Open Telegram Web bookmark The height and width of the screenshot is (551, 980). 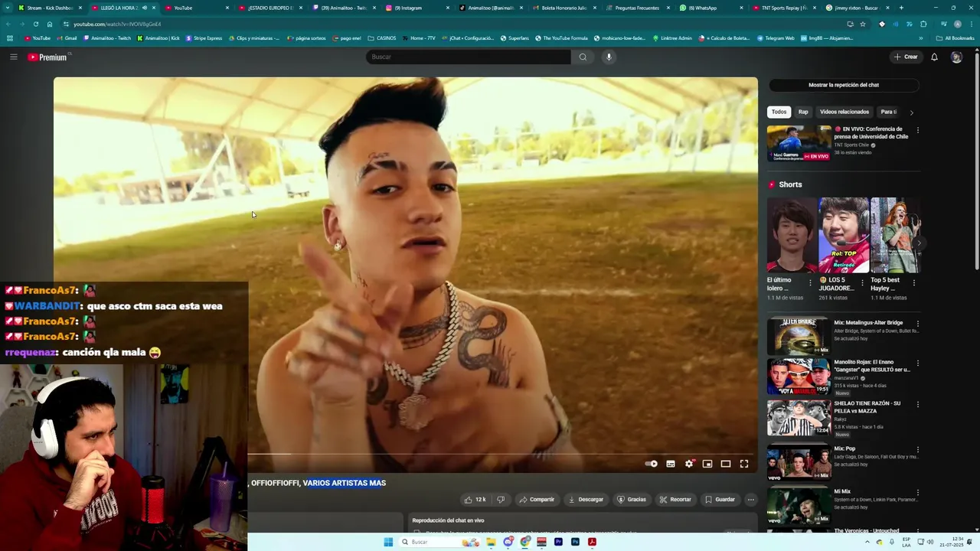click(776, 38)
